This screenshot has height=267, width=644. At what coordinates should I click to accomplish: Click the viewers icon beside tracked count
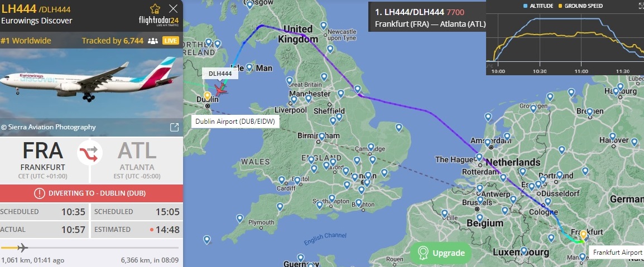[153, 41]
